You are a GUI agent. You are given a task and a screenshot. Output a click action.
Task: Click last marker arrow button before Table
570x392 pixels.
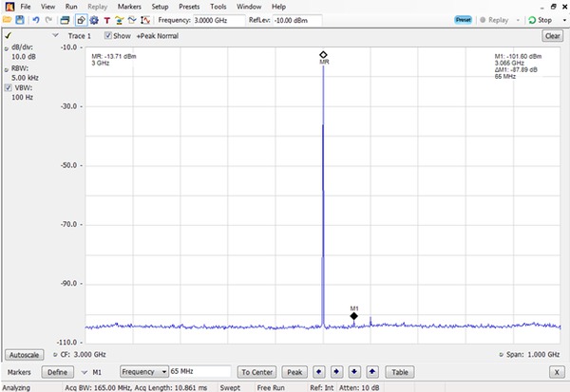[372, 372]
